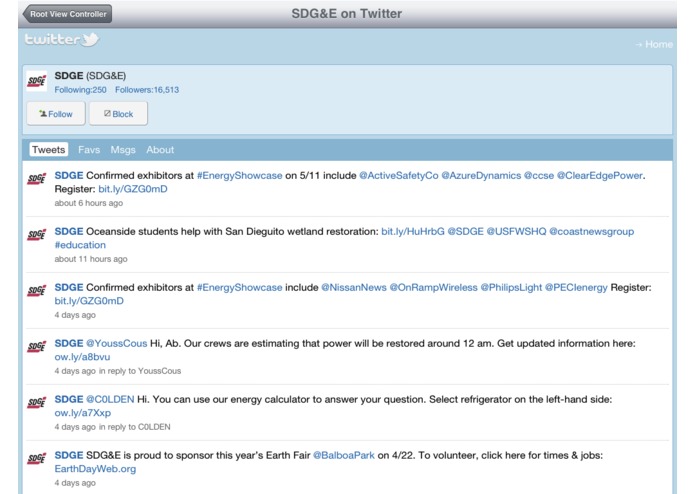Open the @PhilipsLight mention
Screen dimensions: 695x494
(511, 288)
